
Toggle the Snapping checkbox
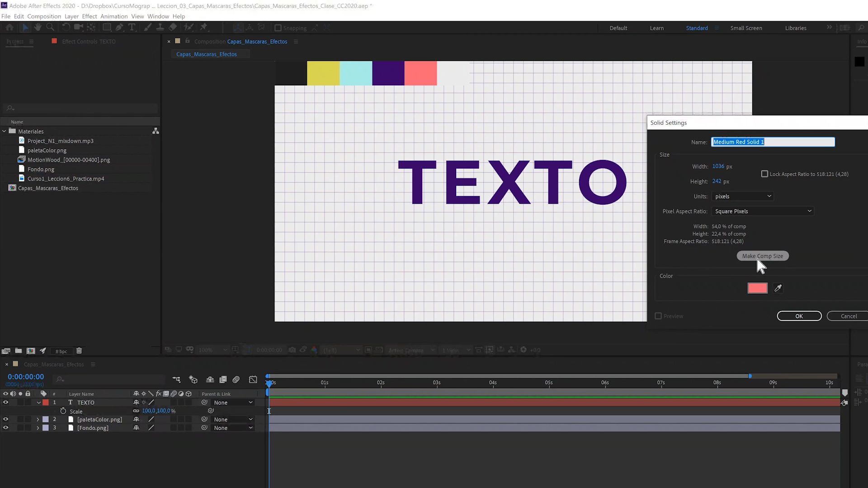pos(278,28)
